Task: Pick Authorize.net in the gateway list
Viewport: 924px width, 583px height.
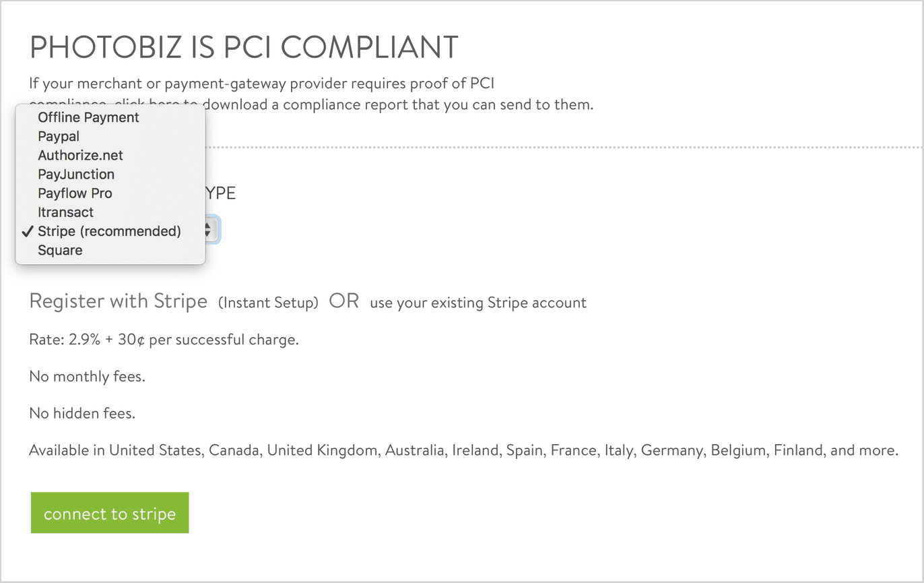Action: 80,155
